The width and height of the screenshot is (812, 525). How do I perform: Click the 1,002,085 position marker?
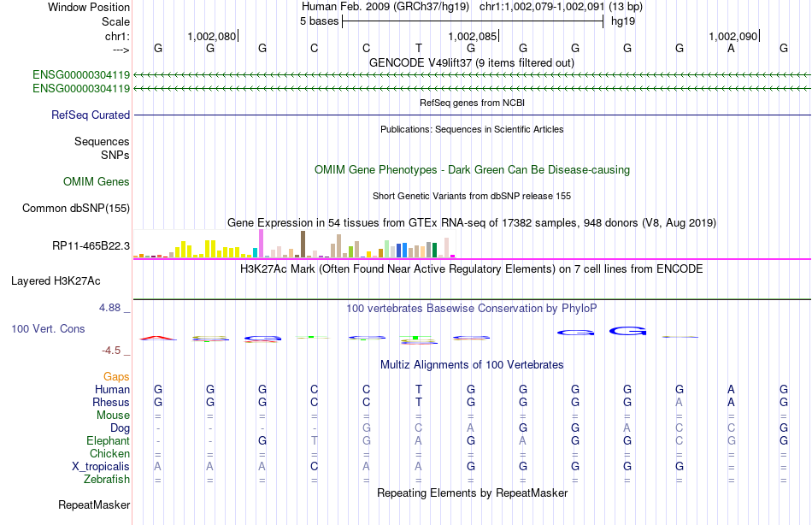(473, 36)
